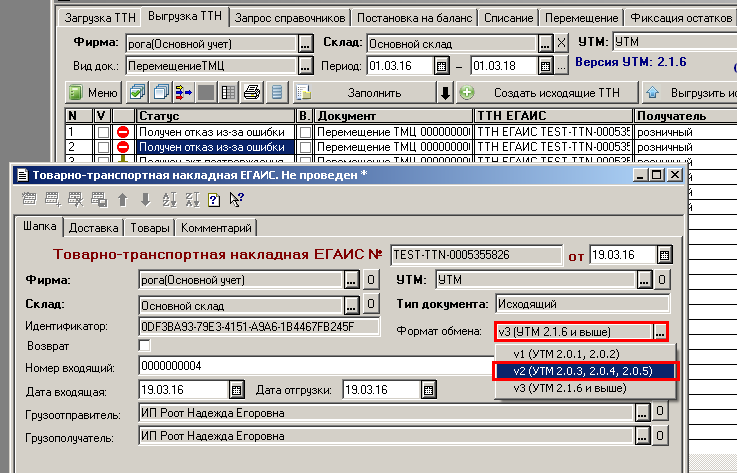
Task: Click add row icon with plus sign
Action: click(x=53, y=199)
